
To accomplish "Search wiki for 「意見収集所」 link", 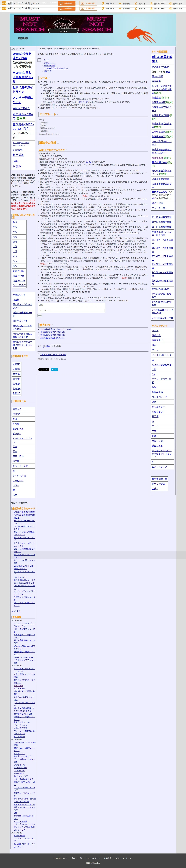I will coord(53,355).
